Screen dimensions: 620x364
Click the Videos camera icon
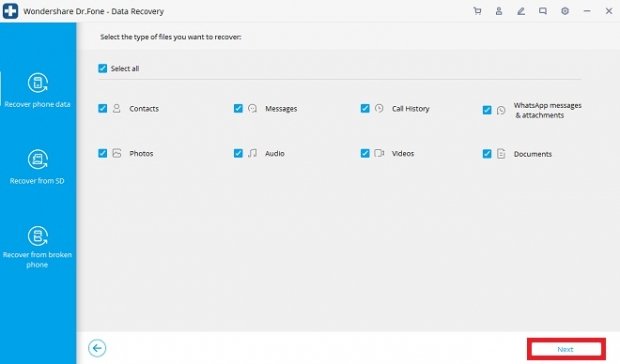pos(379,153)
